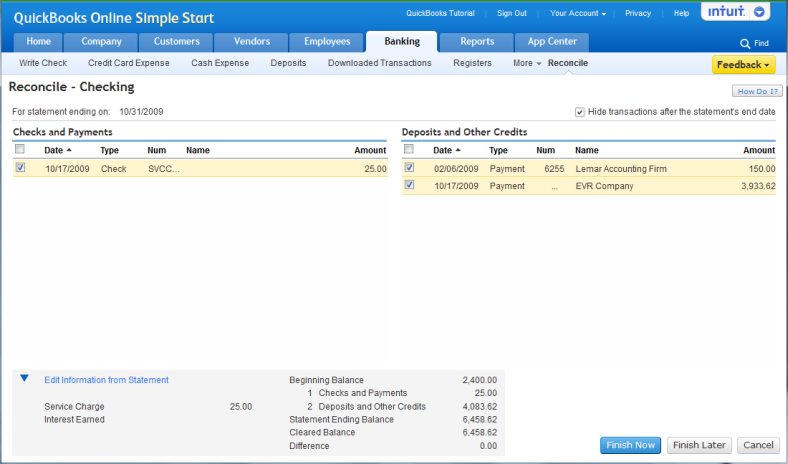Click the Service Charge amount 25.00
Screen dimensions: 788x464
241,407
